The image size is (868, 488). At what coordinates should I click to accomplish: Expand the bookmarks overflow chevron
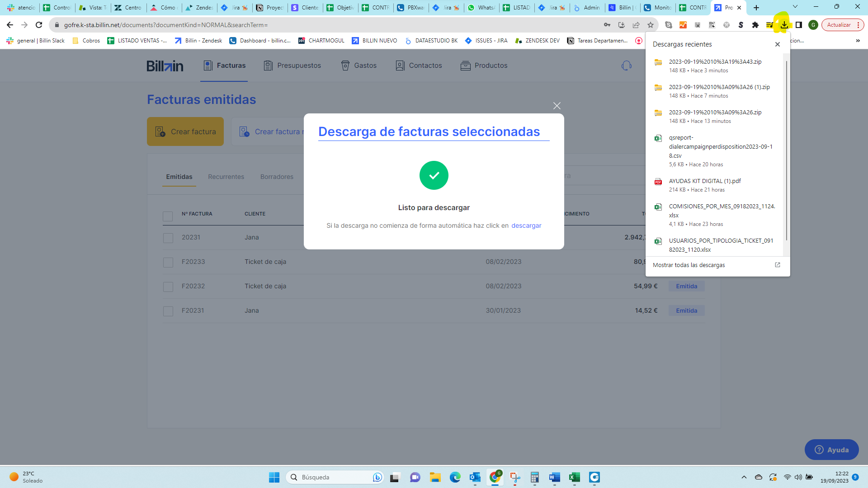[x=858, y=41]
